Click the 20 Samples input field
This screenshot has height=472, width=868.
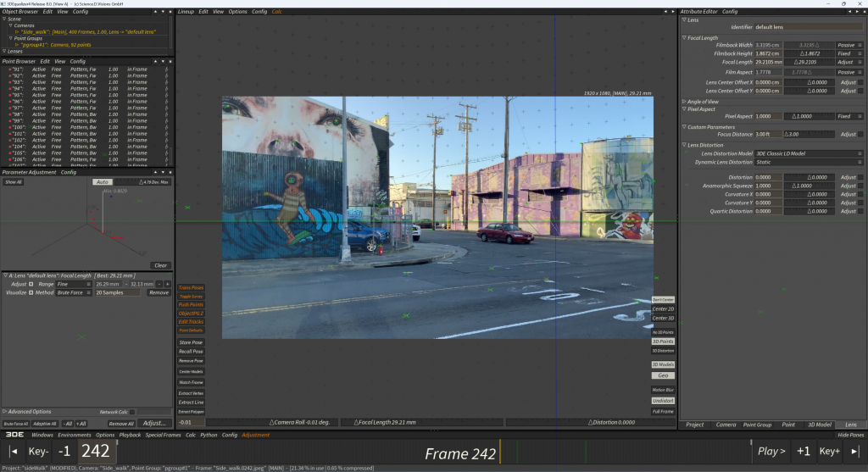pos(117,292)
